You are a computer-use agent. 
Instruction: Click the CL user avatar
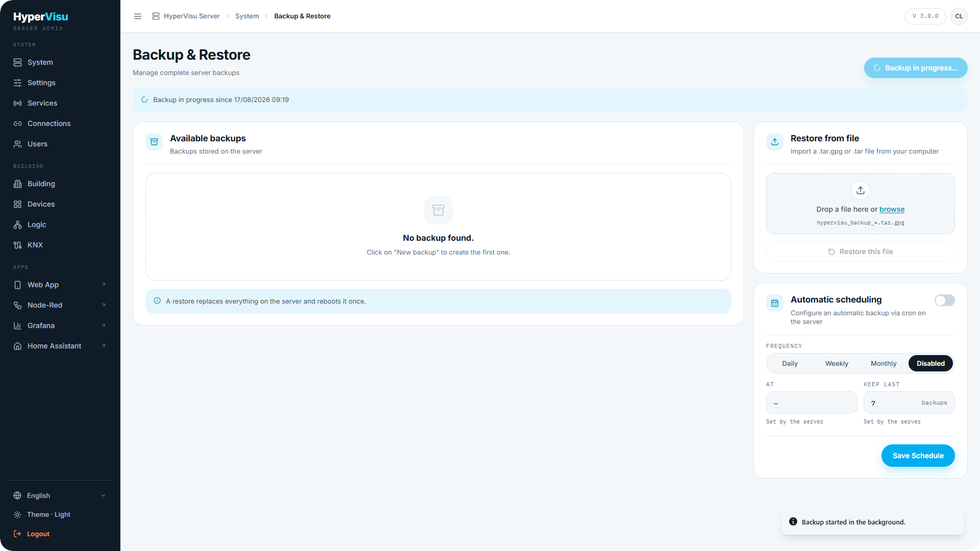[959, 16]
